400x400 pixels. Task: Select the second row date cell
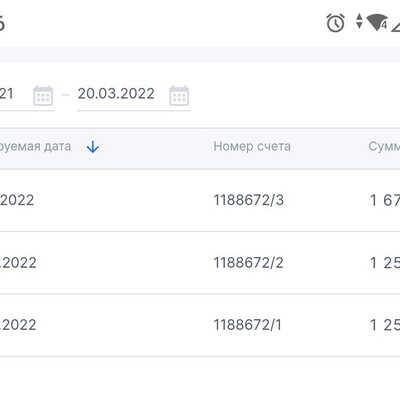(18, 263)
